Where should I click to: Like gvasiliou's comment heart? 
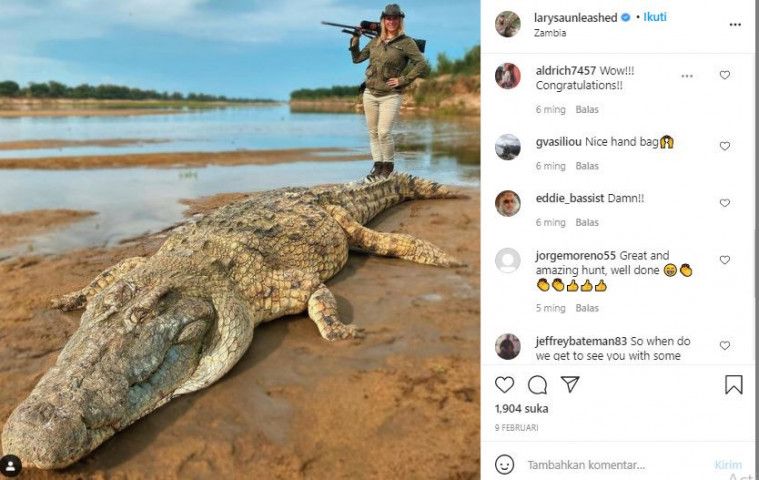tap(725, 146)
